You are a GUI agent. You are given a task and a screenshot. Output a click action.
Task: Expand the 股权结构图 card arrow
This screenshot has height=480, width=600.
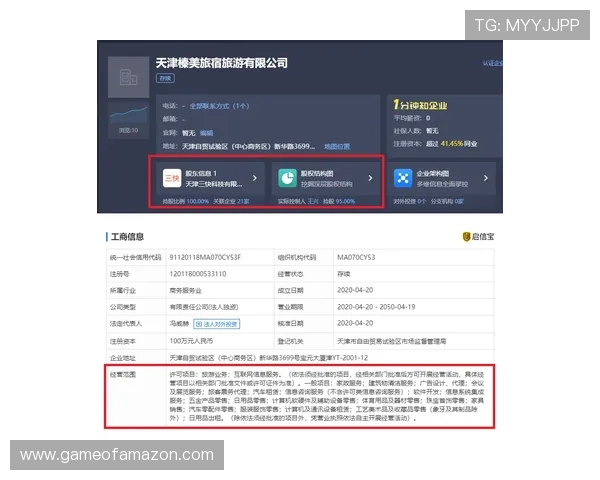[370, 178]
